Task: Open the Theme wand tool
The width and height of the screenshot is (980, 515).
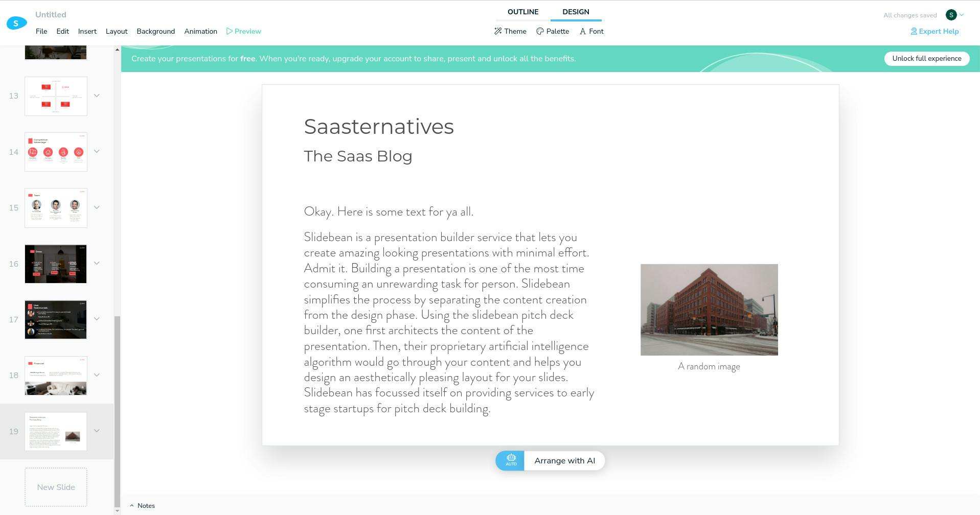Action: [498, 31]
